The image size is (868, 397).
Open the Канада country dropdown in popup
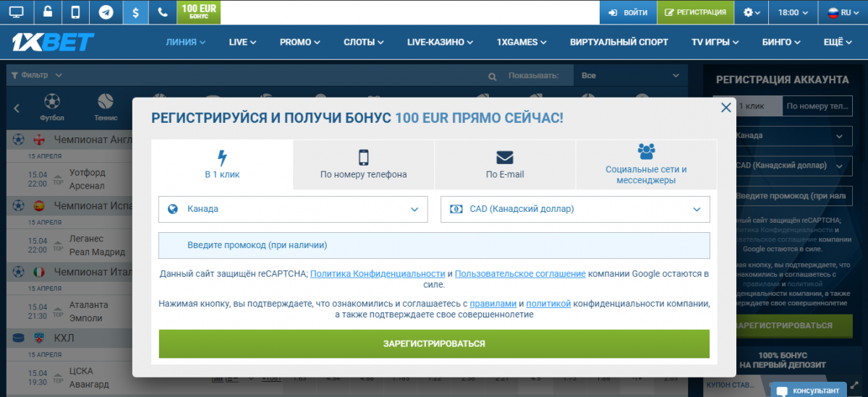(x=293, y=209)
